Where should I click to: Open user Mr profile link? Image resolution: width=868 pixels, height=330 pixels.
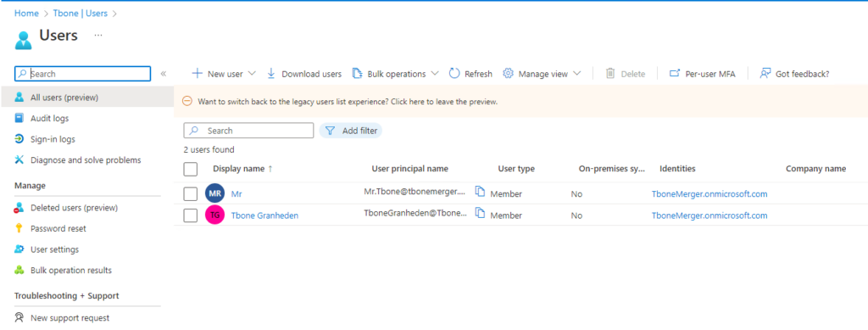point(236,193)
